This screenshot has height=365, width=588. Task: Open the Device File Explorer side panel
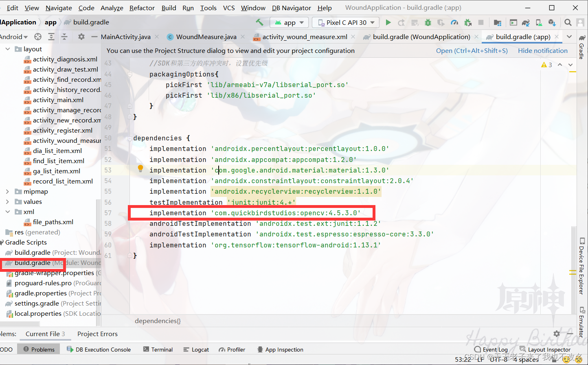(x=582, y=266)
